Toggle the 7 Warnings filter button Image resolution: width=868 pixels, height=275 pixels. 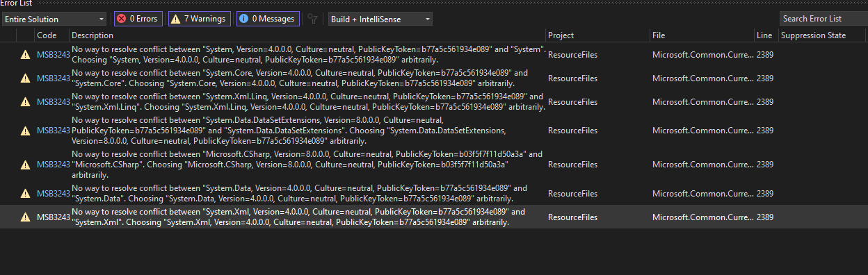tap(199, 19)
